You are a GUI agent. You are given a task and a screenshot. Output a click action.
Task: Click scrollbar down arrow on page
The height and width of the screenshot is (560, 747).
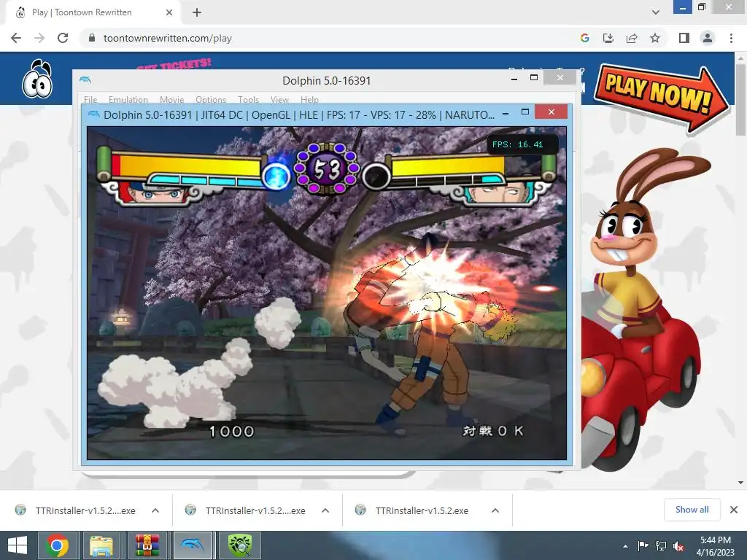(740, 483)
